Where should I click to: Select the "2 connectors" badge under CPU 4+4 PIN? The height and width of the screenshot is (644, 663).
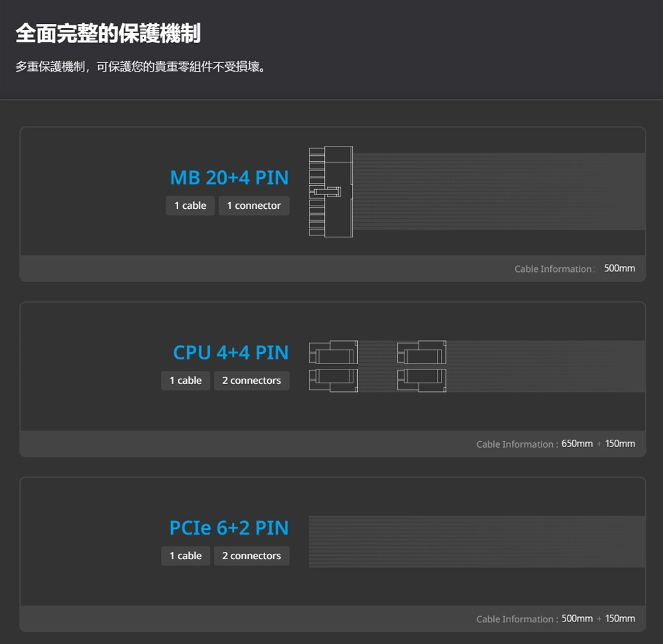tap(251, 381)
